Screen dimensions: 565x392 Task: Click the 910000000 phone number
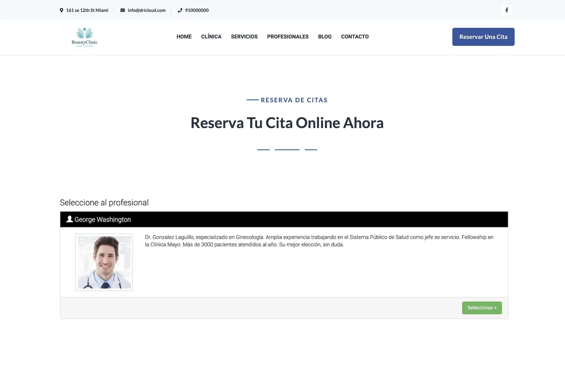tap(197, 10)
